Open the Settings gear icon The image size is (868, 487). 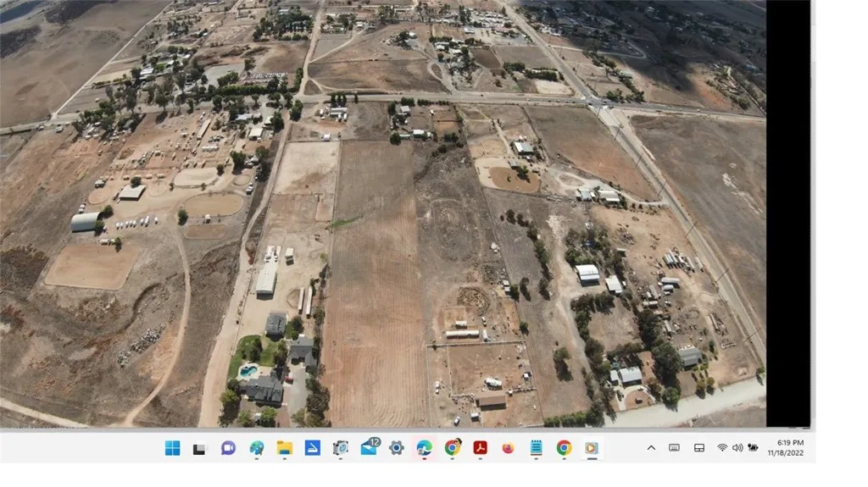pos(397,448)
